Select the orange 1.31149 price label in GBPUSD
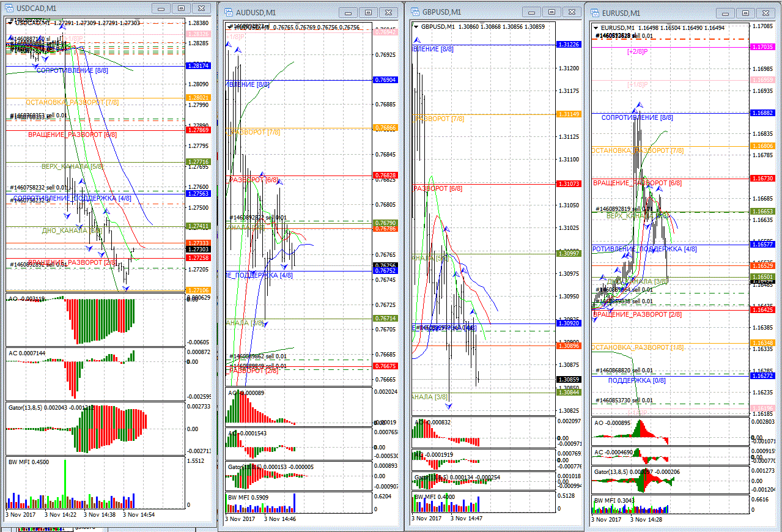 (x=568, y=114)
